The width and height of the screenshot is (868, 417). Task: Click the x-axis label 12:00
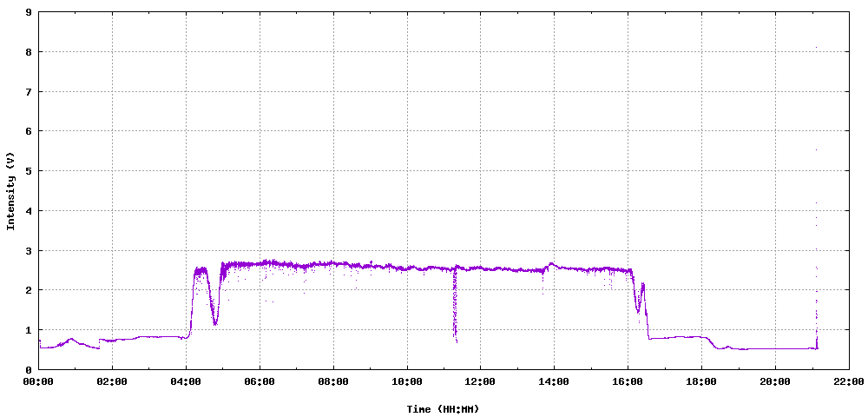(481, 382)
